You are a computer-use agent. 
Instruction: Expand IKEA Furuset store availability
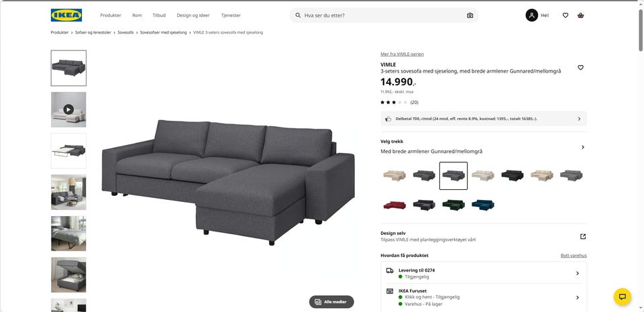point(484,297)
